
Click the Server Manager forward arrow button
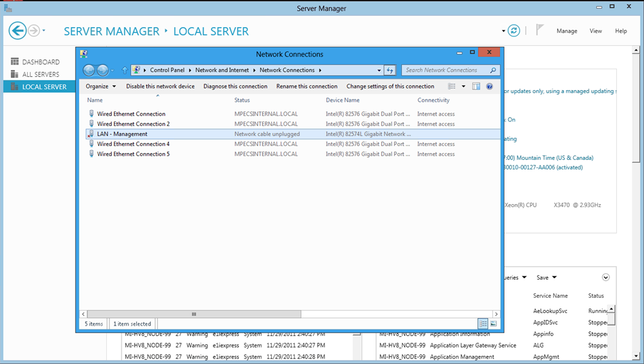pos(34,30)
